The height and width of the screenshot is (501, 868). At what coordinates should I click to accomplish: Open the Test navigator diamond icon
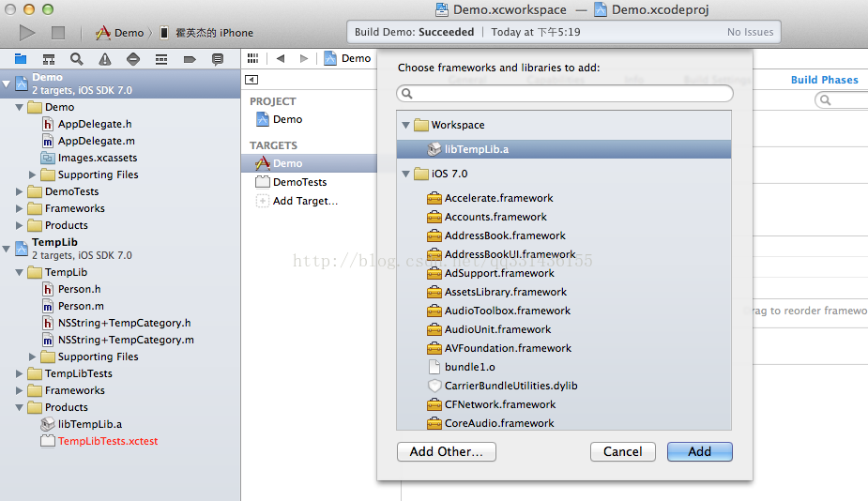click(133, 59)
